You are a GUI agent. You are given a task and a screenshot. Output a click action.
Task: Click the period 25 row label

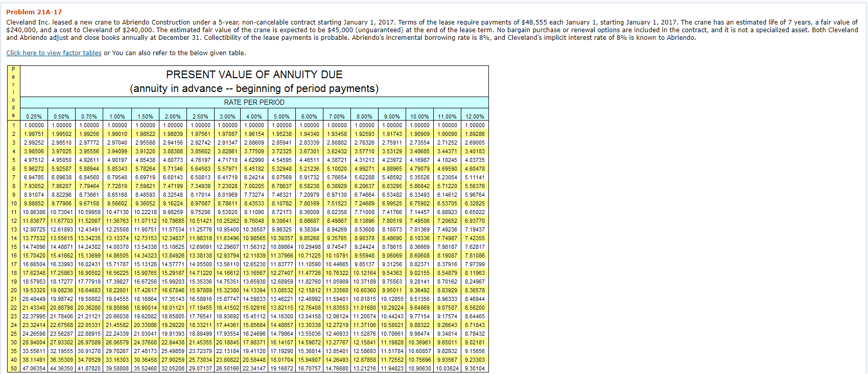coord(14,334)
